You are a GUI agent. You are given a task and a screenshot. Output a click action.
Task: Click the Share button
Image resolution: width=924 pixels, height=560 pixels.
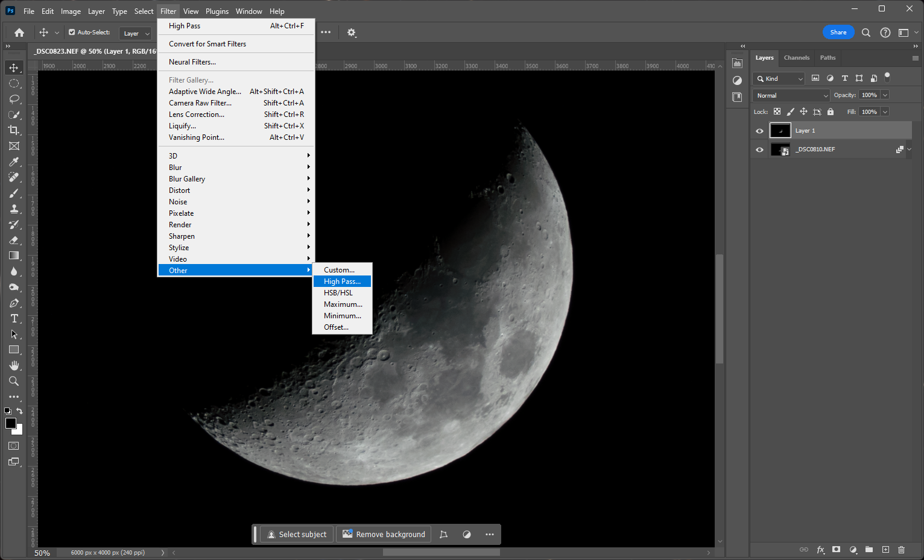(838, 33)
